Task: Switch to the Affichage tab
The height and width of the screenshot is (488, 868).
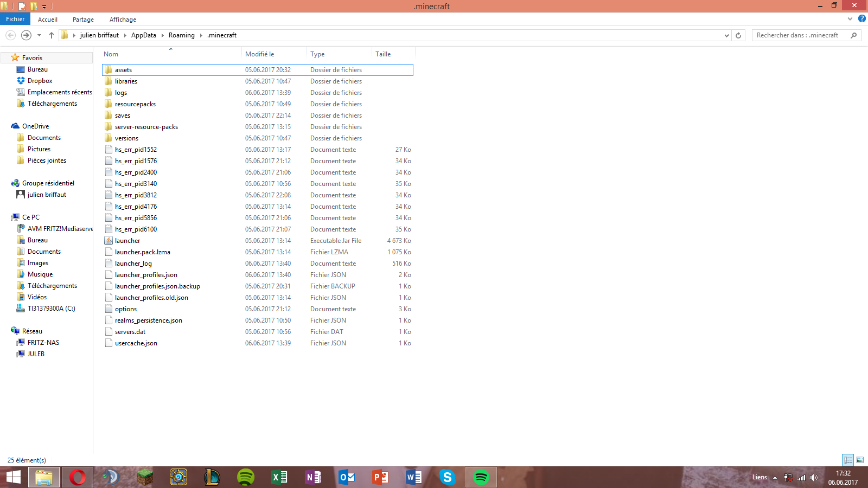Action: point(123,20)
